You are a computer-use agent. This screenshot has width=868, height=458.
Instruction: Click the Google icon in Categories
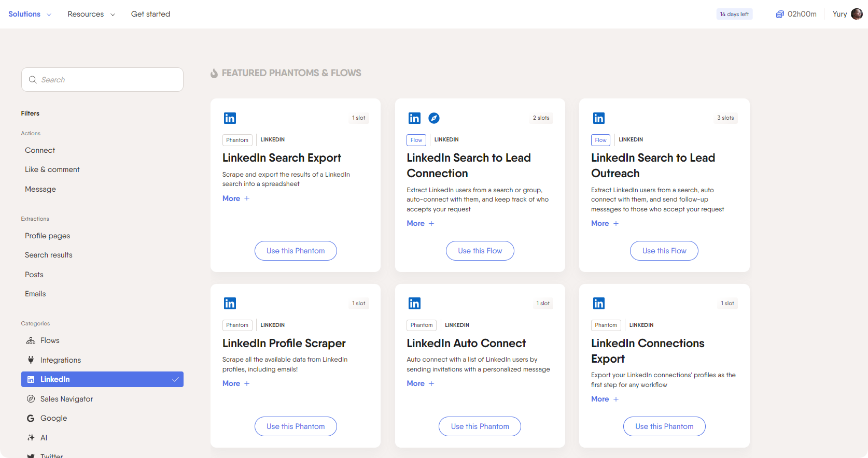pyautogui.click(x=31, y=418)
